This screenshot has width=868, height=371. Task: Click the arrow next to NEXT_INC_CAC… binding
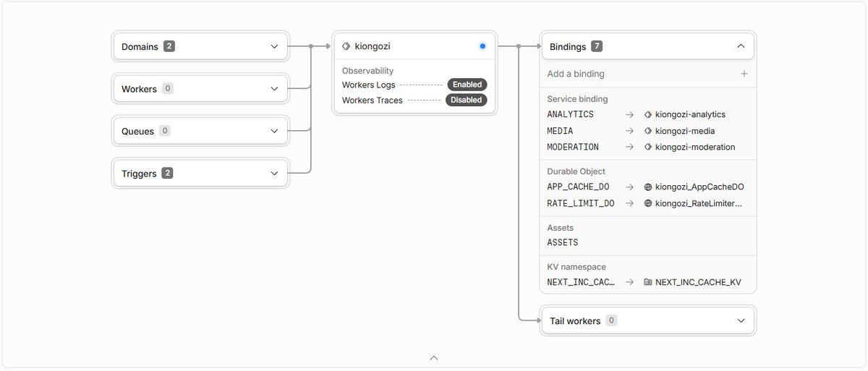coord(629,282)
